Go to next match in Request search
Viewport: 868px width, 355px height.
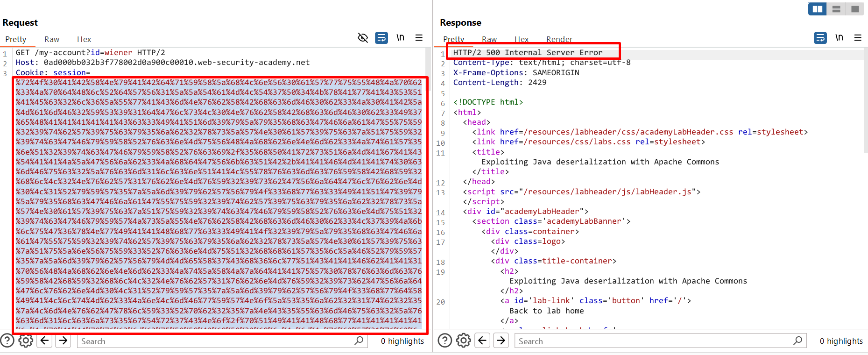click(63, 341)
